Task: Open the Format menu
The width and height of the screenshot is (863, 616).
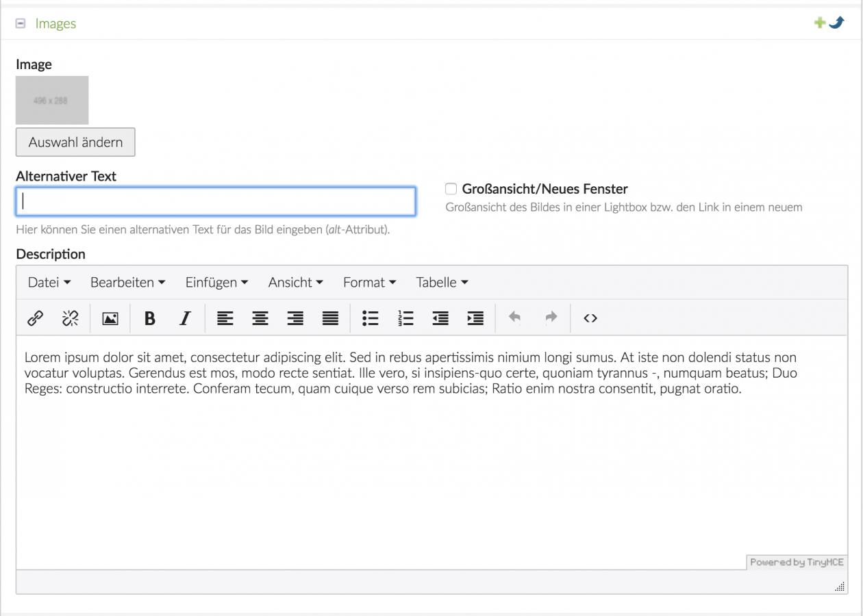Action: pos(369,282)
